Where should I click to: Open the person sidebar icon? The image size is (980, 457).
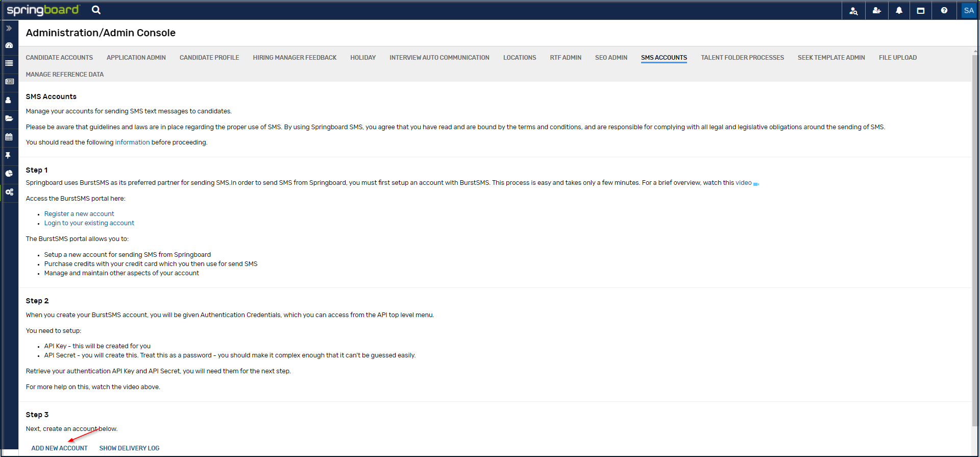(x=8, y=100)
